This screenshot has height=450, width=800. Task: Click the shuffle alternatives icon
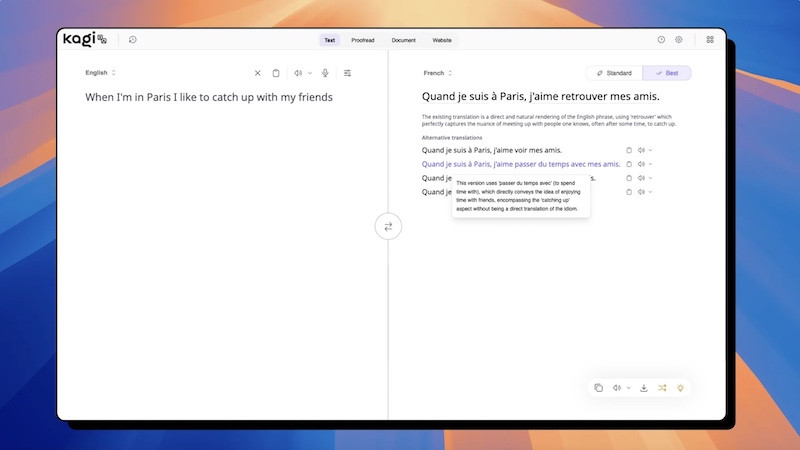(x=662, y=387)
